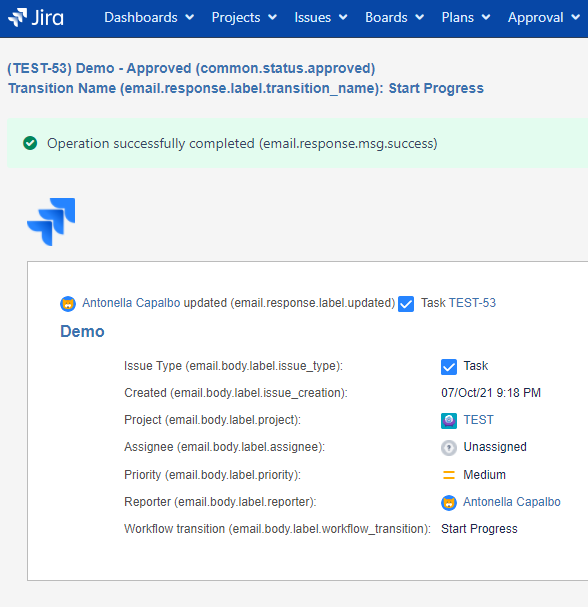
Task: Open the Antonella Capalbo reporter link
Action: [x=512, y=502]
